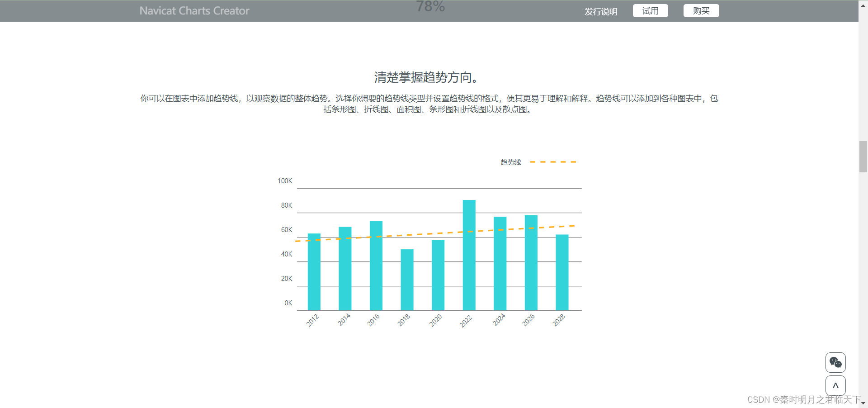Click the 2012 bar in the chart
This screenshot has height=408, width=868.
click(x=314, y=272)
